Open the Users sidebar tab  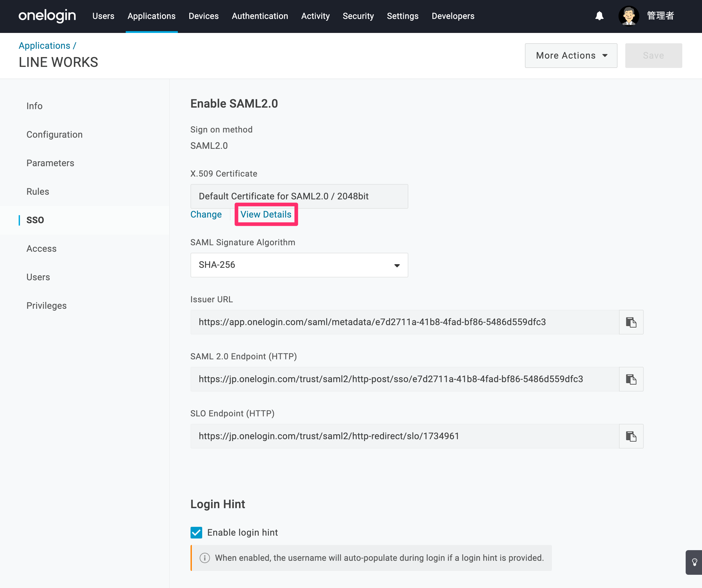38,277
